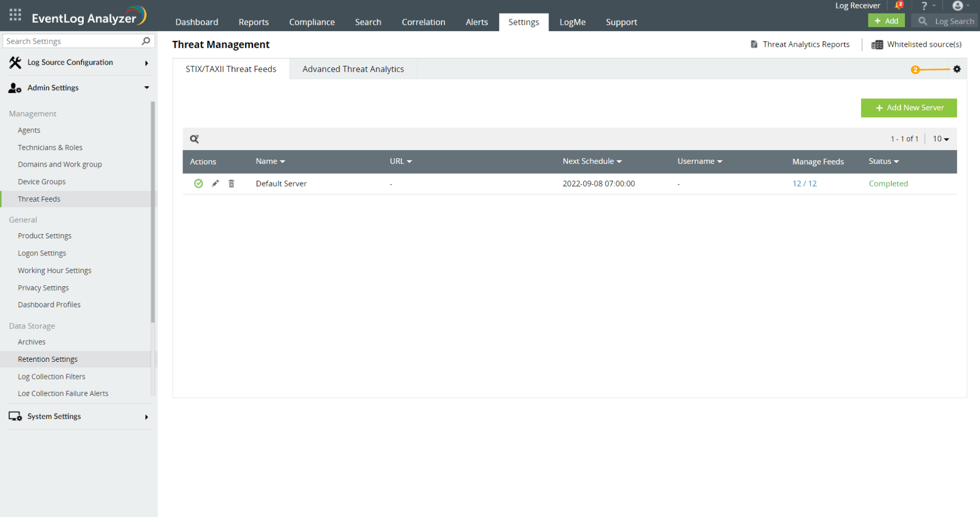Click the Log Source Configuration wrench icon
980x517 pixels.
[15, 62]
